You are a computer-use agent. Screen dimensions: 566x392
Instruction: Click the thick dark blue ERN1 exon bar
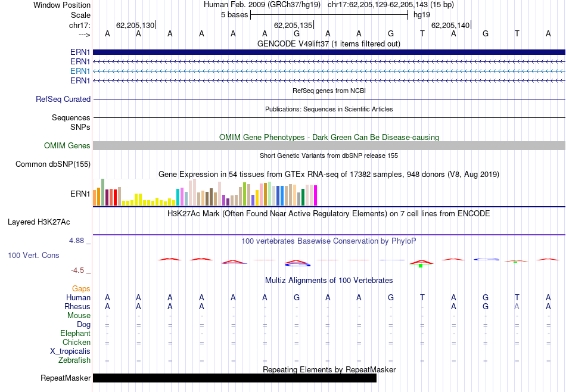[x=329, y=52]
